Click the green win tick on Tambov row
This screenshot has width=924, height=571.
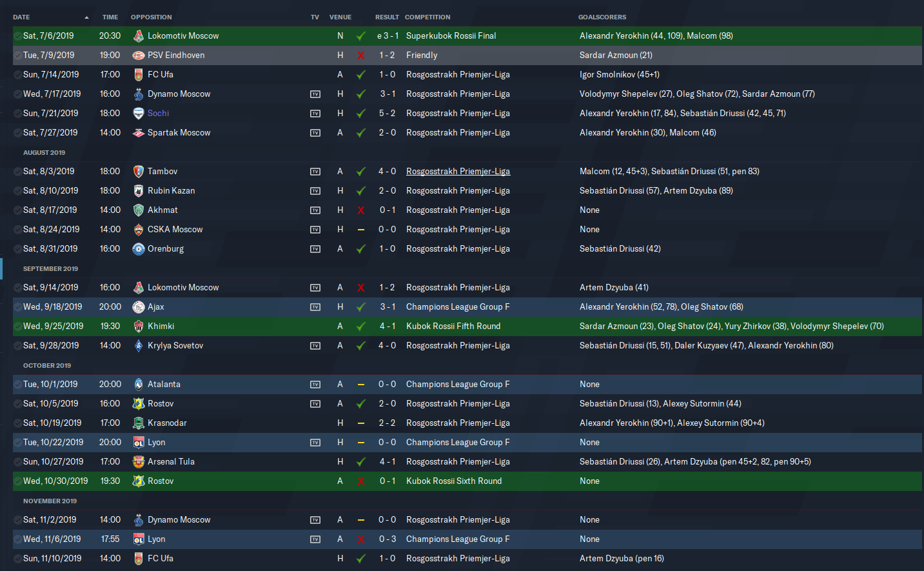point(361,172)
